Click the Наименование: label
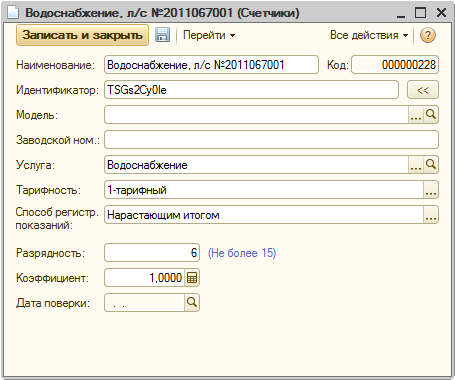Viewport: 455px width, 380px height. pyautogui.click(x=55, y=65)
